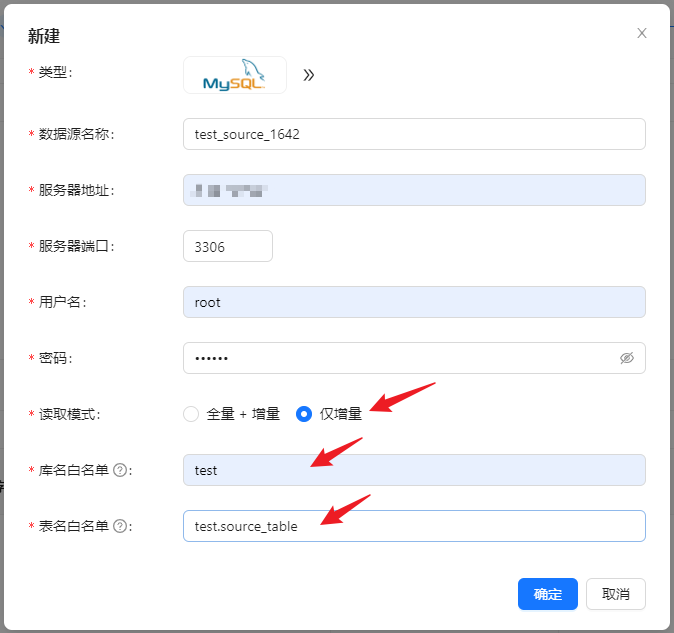
Task: Click the 库名白名单 field containing test
Action: click(x=414, y=470)
